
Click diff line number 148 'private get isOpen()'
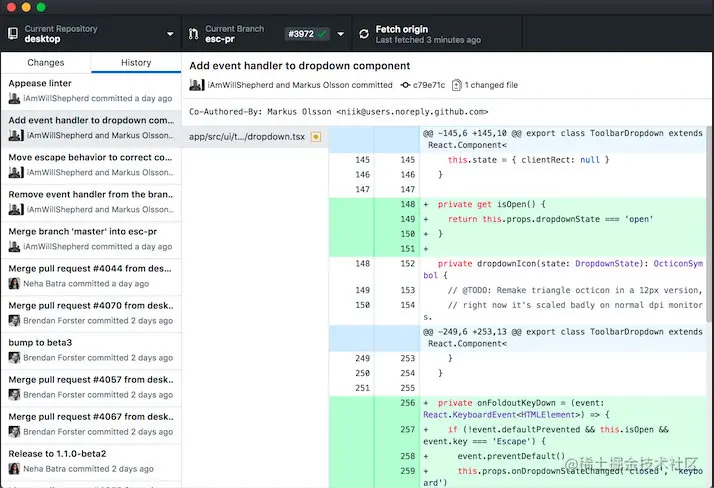[408, 204]
